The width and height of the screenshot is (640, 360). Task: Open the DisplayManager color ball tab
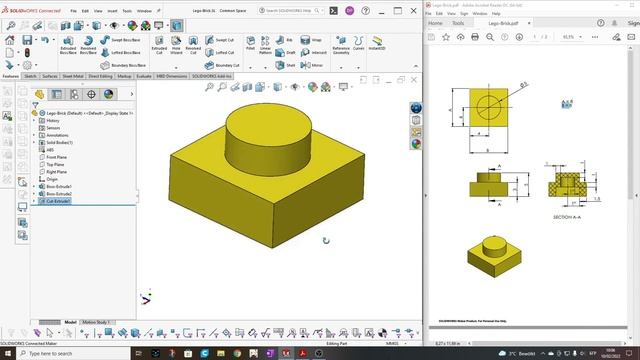(x=108, y=94)
